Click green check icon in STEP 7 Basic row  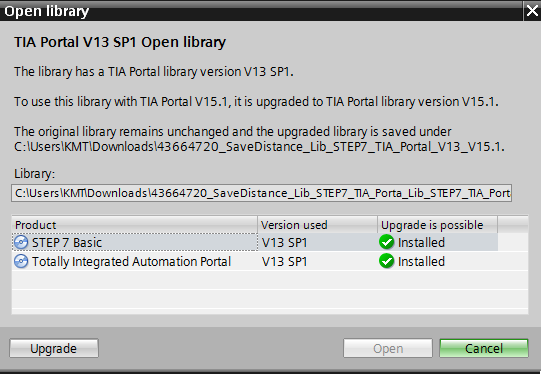tap(386, 242)
